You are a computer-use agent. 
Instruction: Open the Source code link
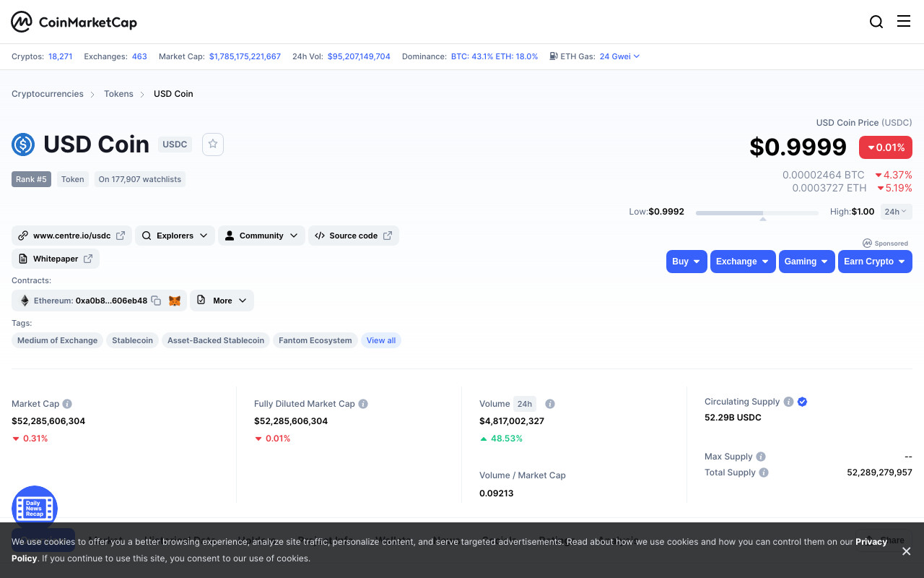(x=353, y=236)
